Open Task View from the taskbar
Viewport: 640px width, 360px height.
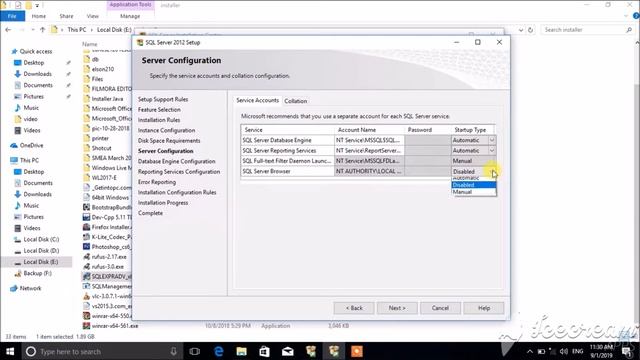click(195, 351)
